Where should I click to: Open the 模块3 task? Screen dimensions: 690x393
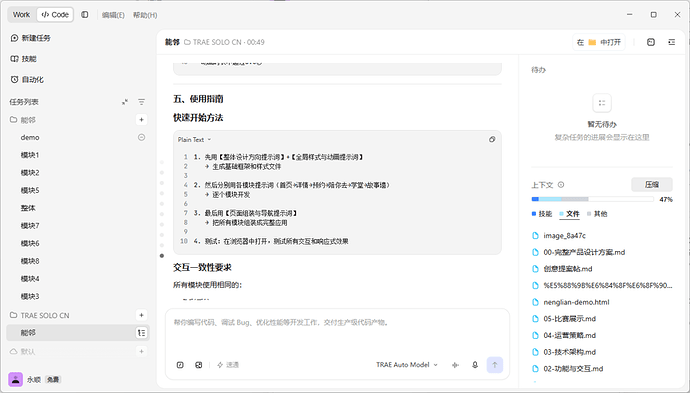pyautogui.click(x=30, y=296)
